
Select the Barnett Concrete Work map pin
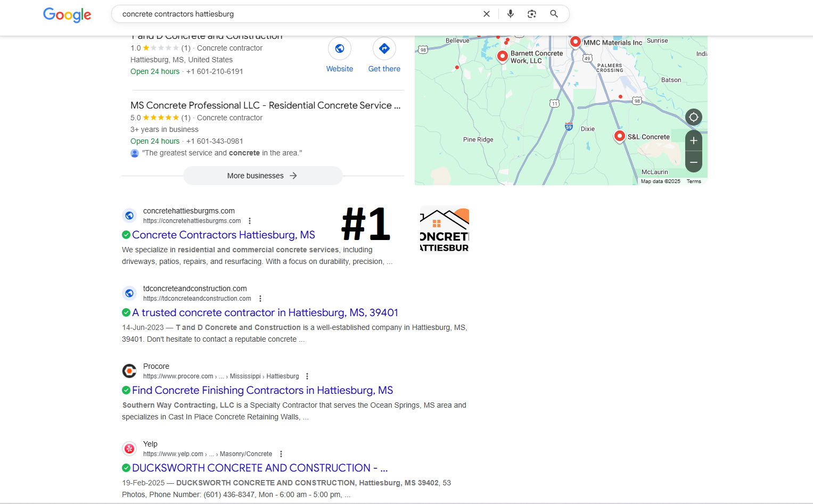(x=502, y=56)
